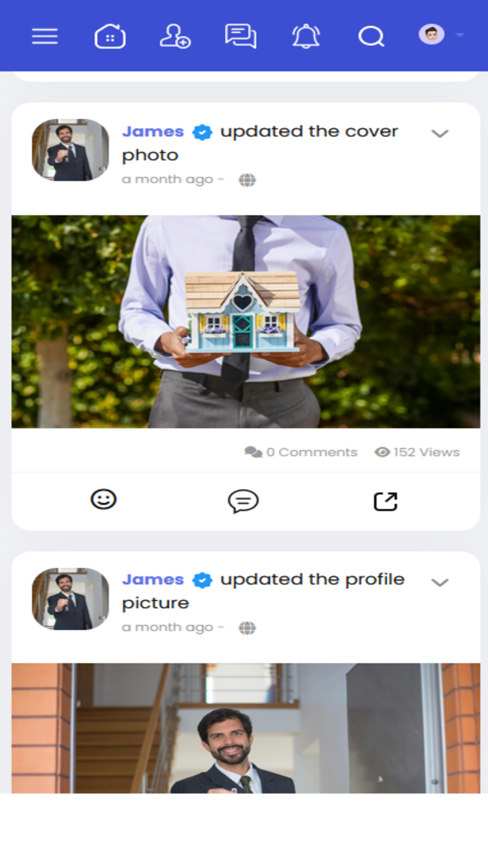
Task: View the 0 Comments count
Action: [x=301, y=452]
